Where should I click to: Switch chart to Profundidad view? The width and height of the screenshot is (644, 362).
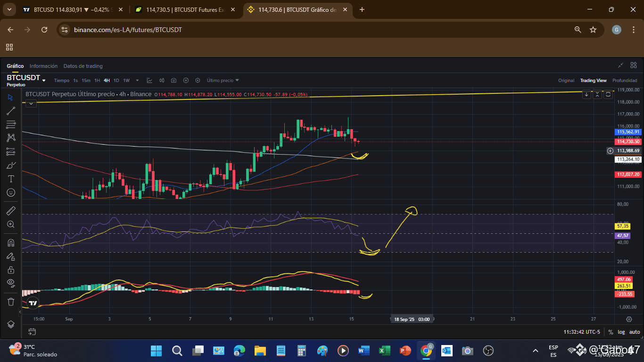625,81
